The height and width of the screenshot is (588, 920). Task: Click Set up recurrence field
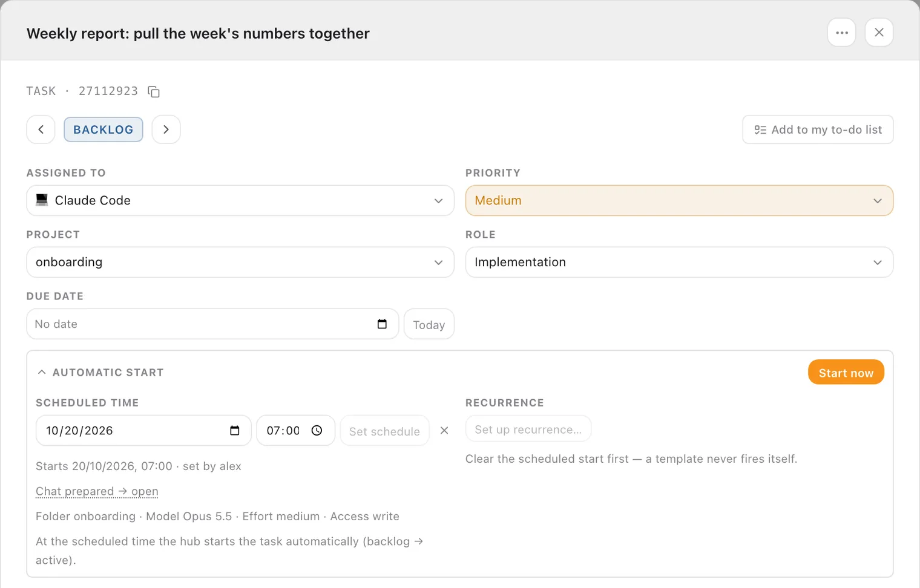(528, 429)
